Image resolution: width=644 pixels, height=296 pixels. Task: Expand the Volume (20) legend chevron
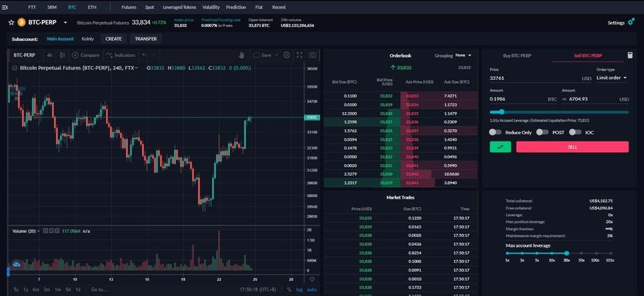tap(39, 231)
